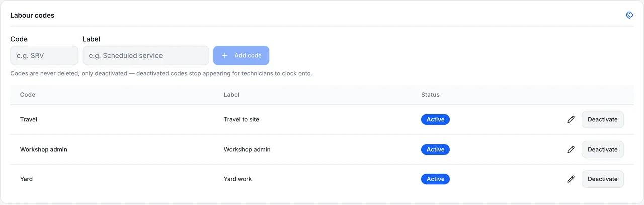
Task: Click the Labour codes heading
Action: point(32,15)
